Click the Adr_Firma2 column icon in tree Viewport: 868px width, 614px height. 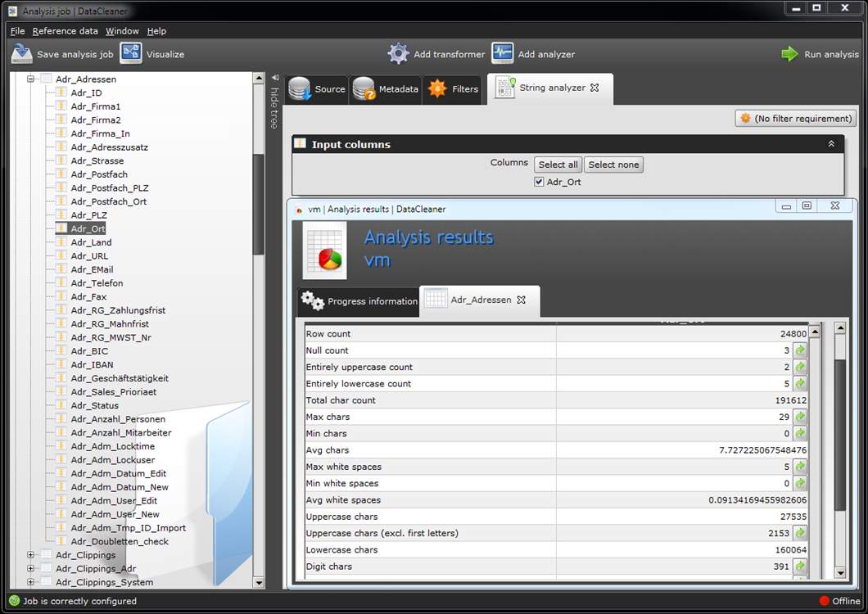(61, 120)
